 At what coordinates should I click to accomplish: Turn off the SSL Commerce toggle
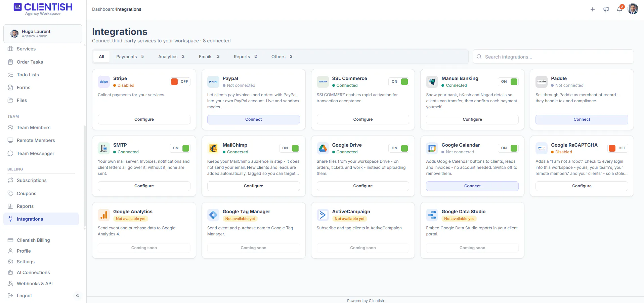click(x=399, y=82)
